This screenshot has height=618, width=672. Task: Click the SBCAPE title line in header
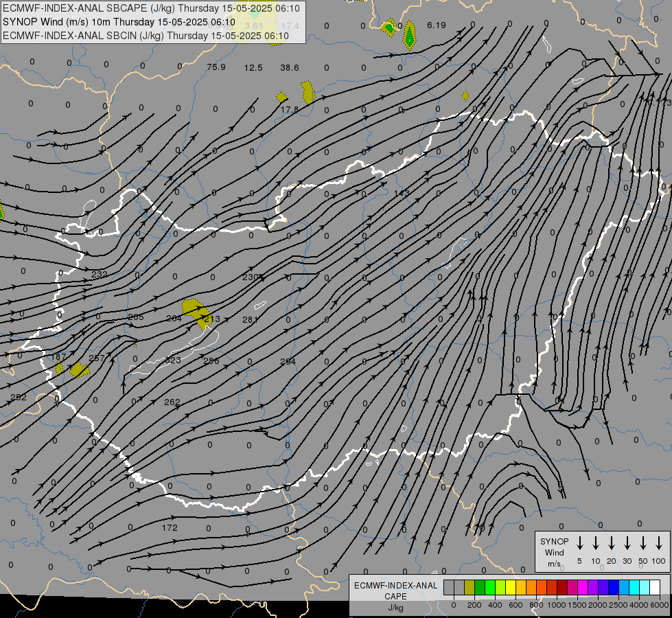point(151,8)
